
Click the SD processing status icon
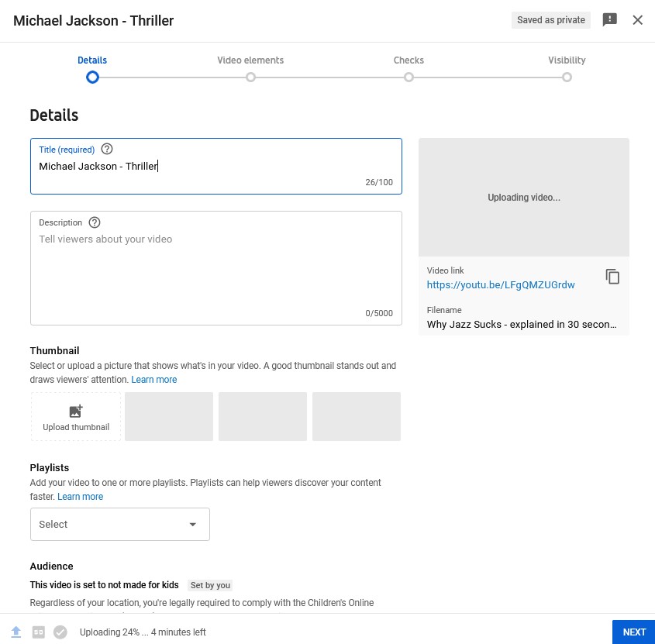point(38,632)
